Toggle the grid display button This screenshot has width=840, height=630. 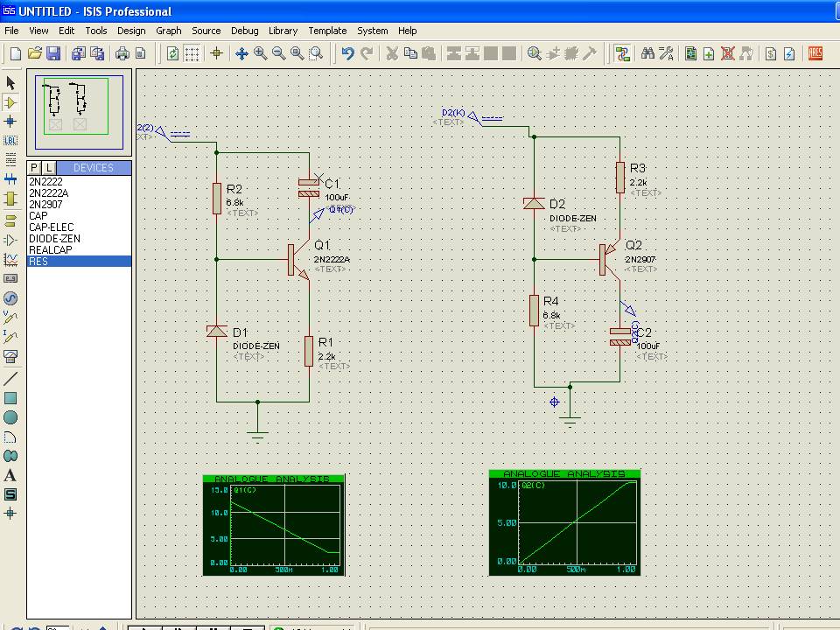192,53
